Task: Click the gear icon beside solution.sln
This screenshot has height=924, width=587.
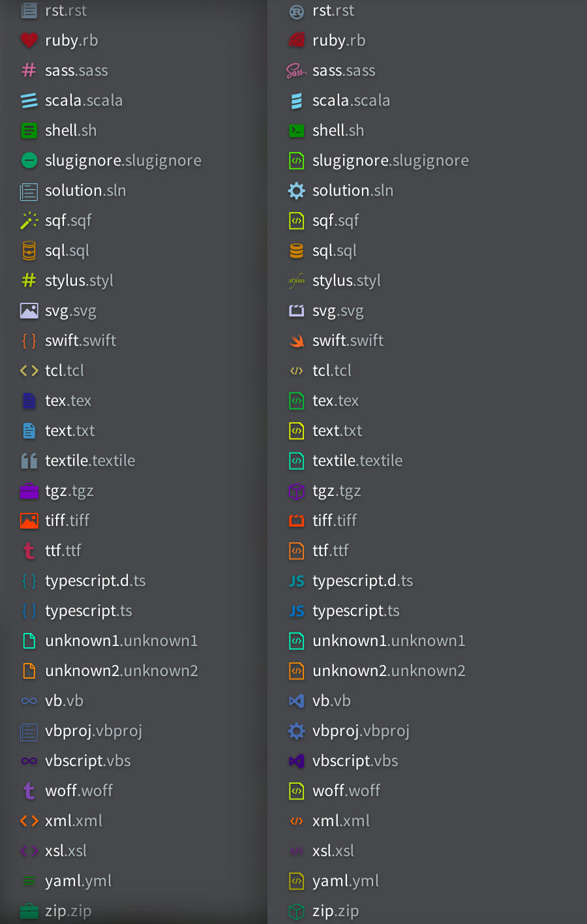Action: (x=297, y=191)
